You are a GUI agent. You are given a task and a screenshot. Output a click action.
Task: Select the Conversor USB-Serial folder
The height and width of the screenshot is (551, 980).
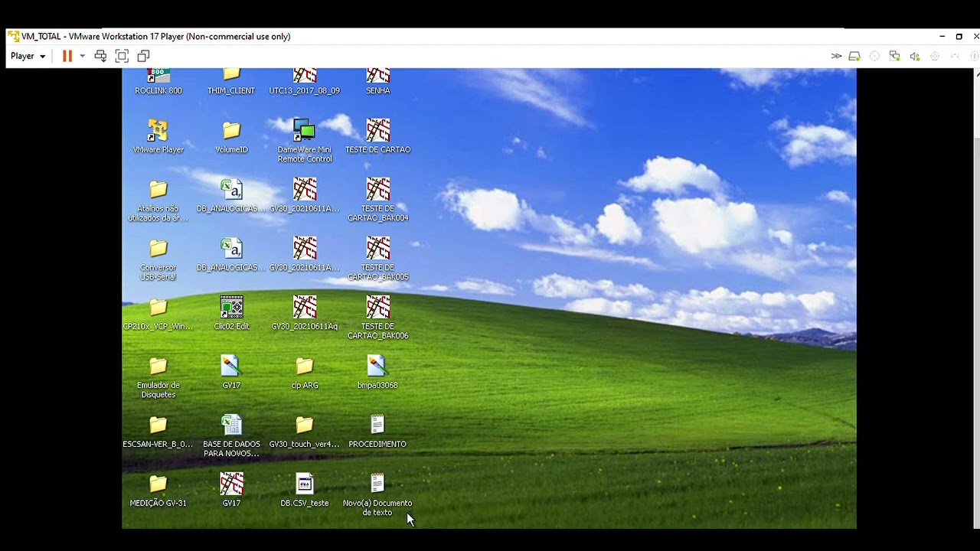pos(158,259)
